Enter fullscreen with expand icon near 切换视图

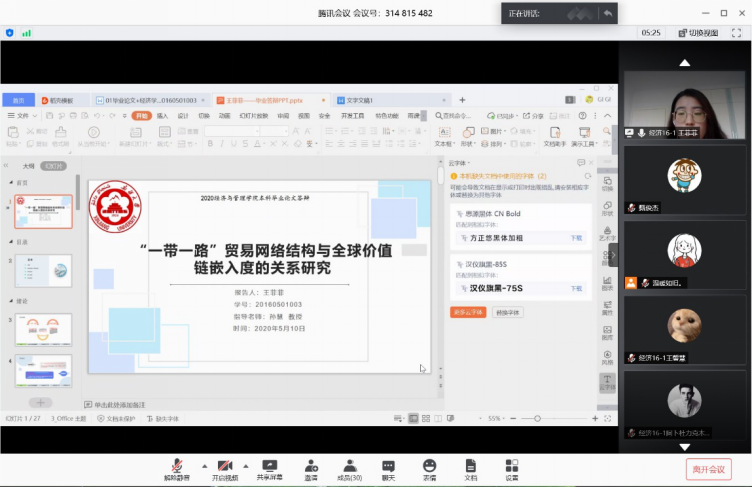pyautogui.click(x=736, y=33)
